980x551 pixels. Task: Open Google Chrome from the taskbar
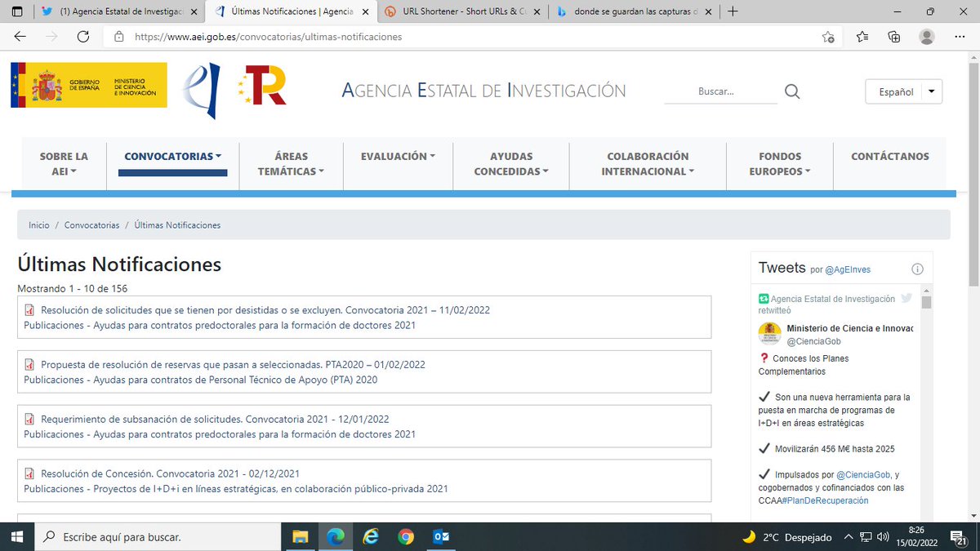coord(406,536)
